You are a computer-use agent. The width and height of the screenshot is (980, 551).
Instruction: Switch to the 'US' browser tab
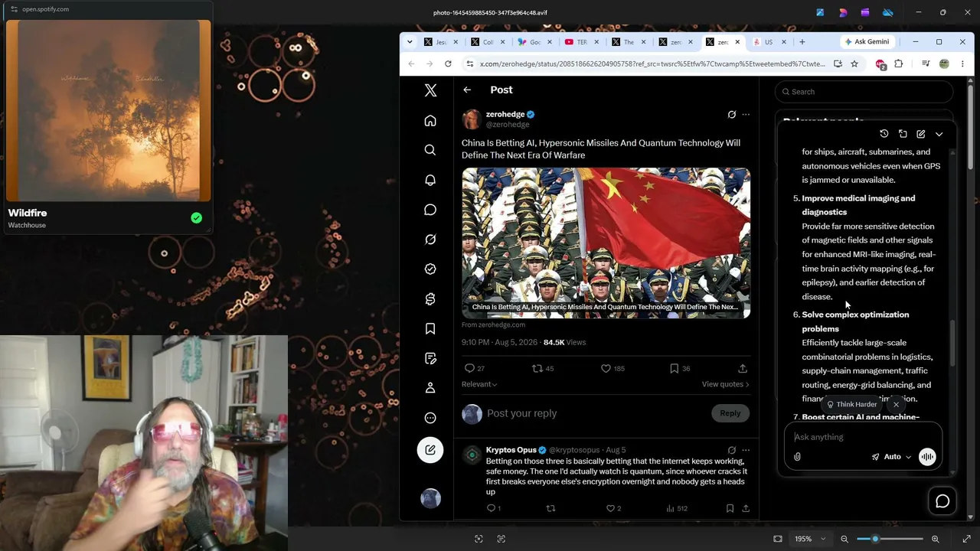pos(769,42)
